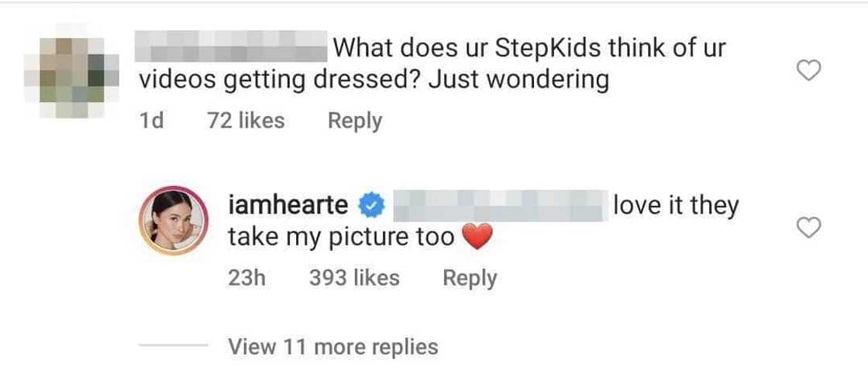This screenshot has width=868, height=387.
Task: View the 393 likes list
Action: pos(354,278)
